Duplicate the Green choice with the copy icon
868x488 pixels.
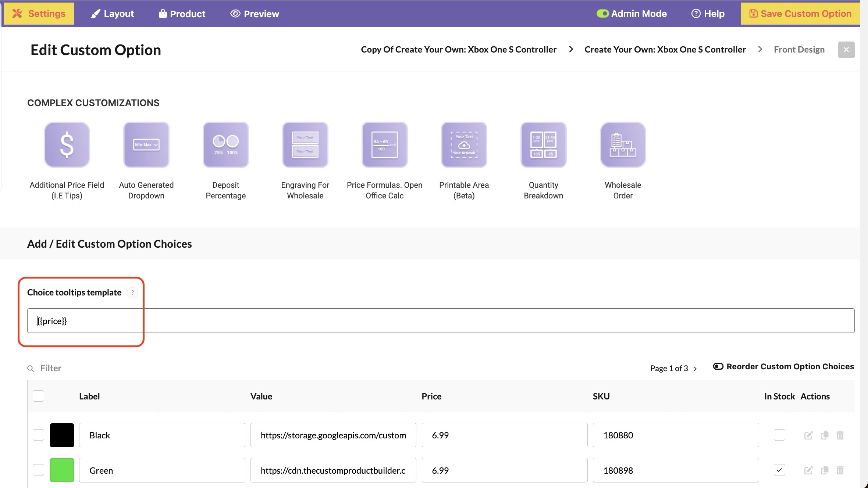825,470
